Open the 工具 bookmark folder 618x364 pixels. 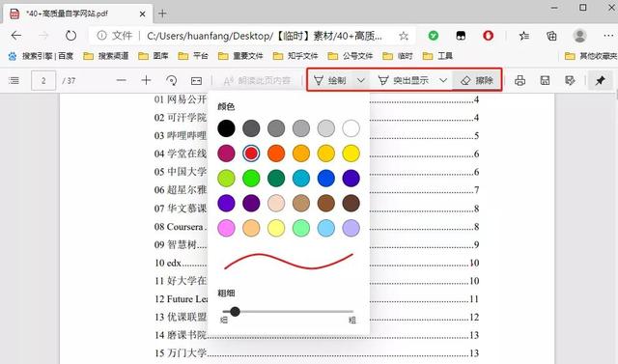pos(437,56)
